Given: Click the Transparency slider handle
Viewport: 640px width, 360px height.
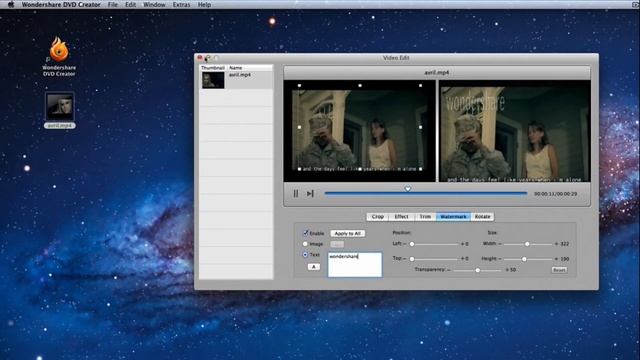Looking at the screenshot, I should coord(478,270).
